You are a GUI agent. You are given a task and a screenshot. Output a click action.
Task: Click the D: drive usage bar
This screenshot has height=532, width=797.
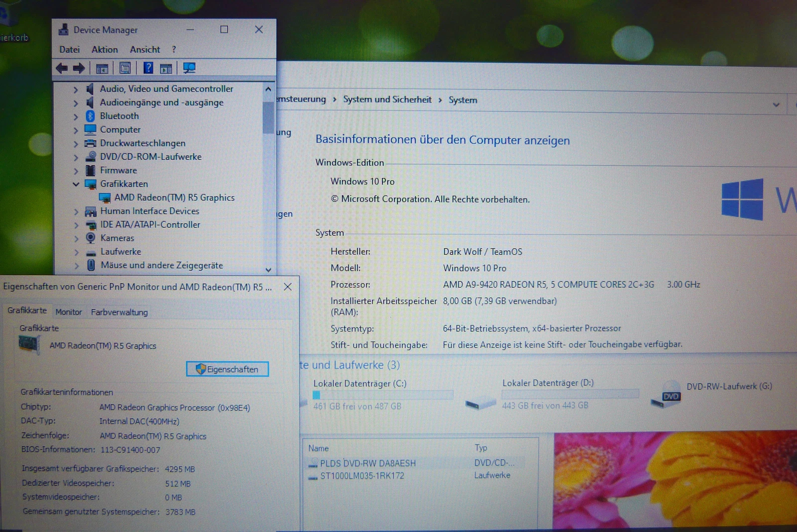(x=570, y=394)
